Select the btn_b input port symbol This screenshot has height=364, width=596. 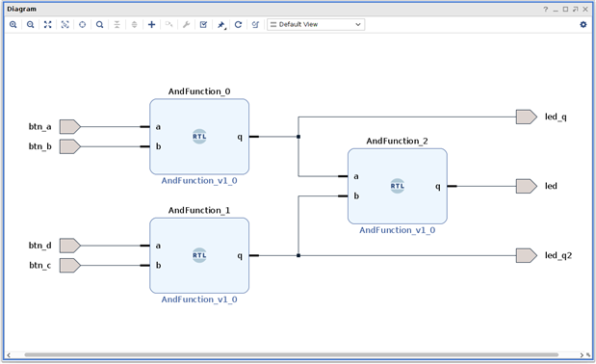pos(70,146)
